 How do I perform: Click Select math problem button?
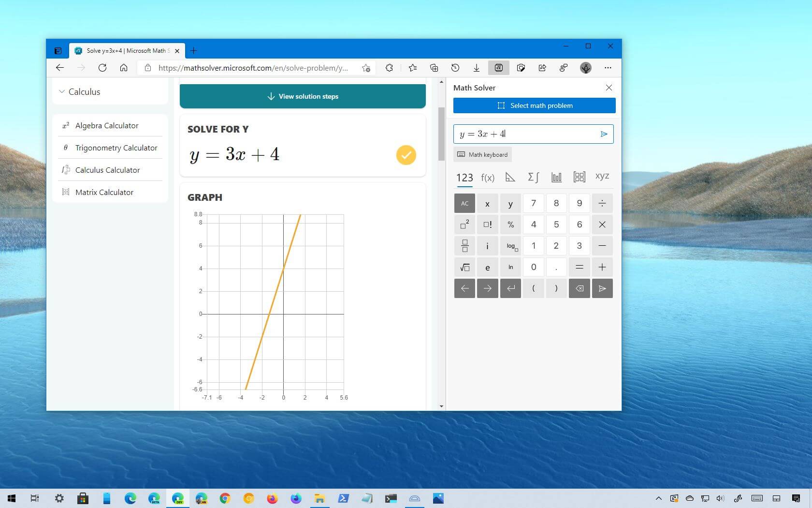(x=534, y=105)
